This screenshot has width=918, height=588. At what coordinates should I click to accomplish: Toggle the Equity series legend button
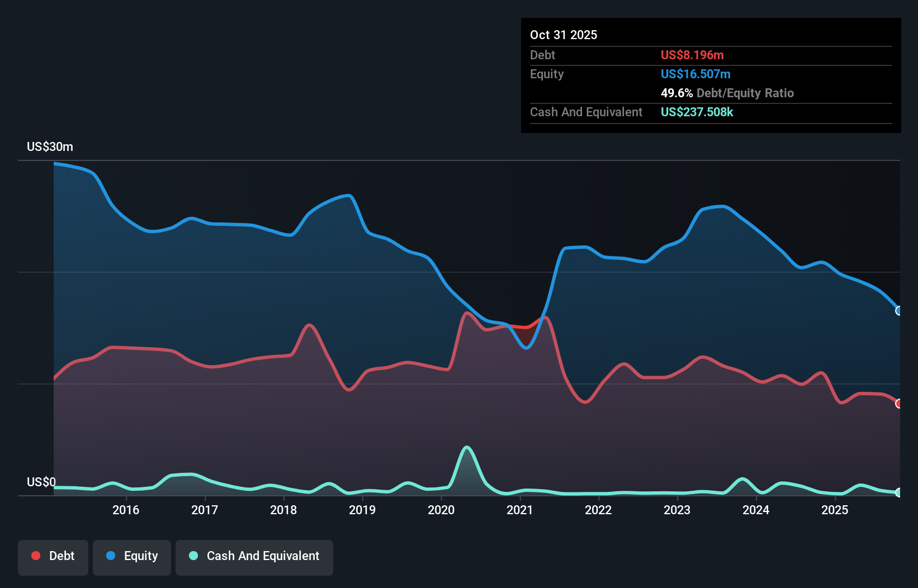coord(132,557)
